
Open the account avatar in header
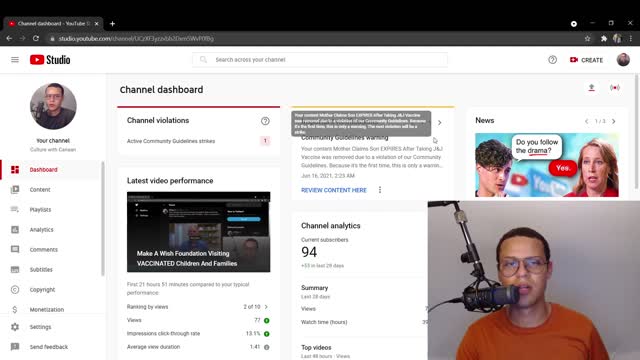point(623,60)
